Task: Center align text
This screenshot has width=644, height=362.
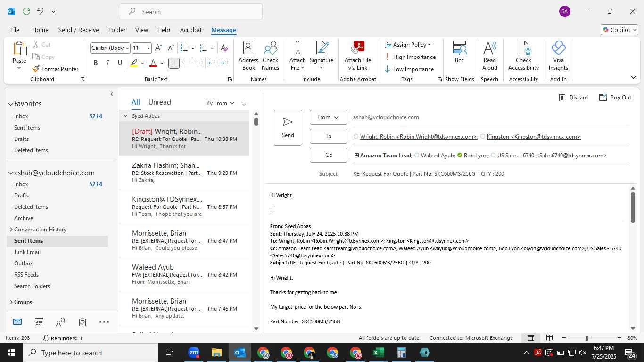Action: 186,63
